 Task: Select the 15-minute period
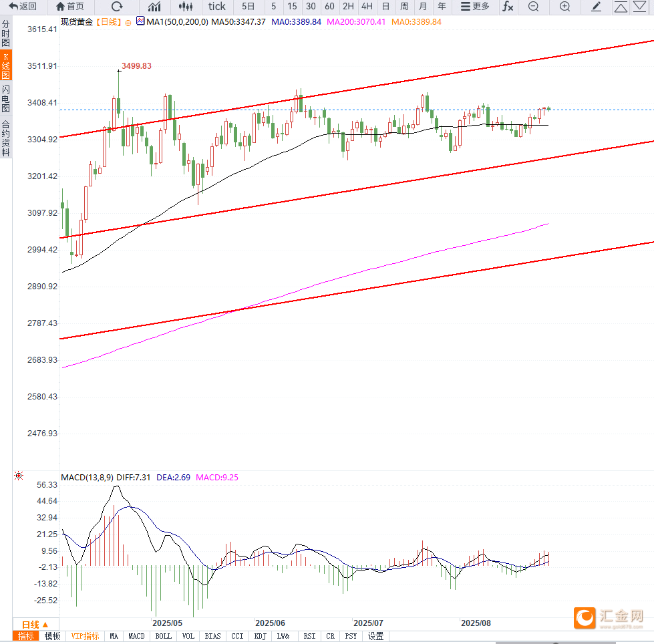(x=292, y=6)
